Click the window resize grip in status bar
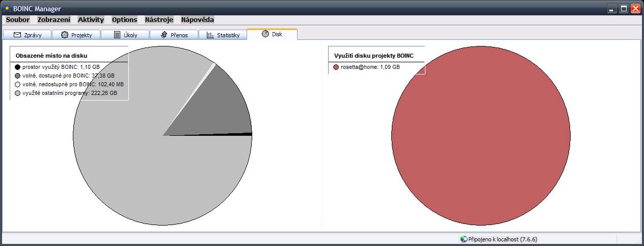 click(x=638, y=240)
